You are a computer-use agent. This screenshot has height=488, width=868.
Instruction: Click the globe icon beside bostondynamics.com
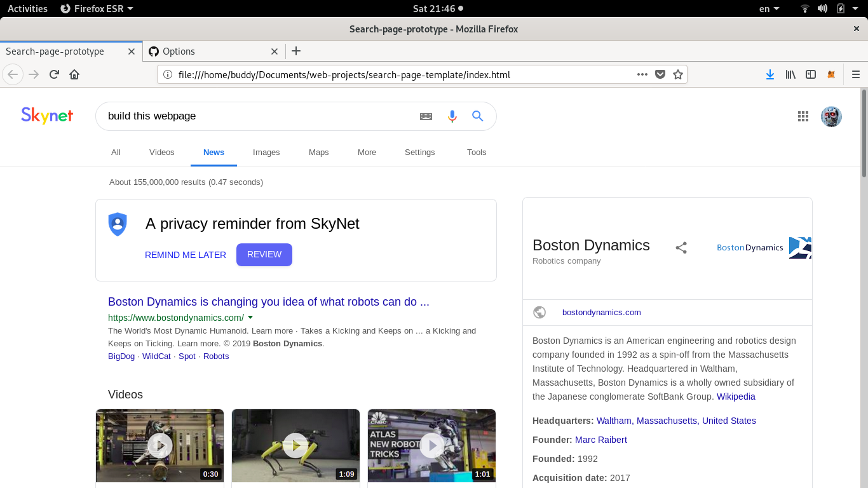[539, 312]
